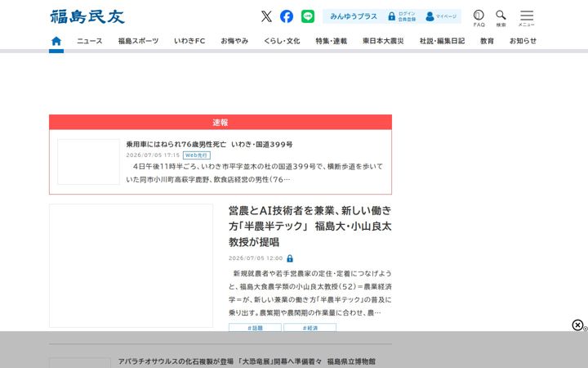The width and height of the screenshot is (588, 368).
Task: Open the 東日本大震災 menu item
Action: point(383,41)
